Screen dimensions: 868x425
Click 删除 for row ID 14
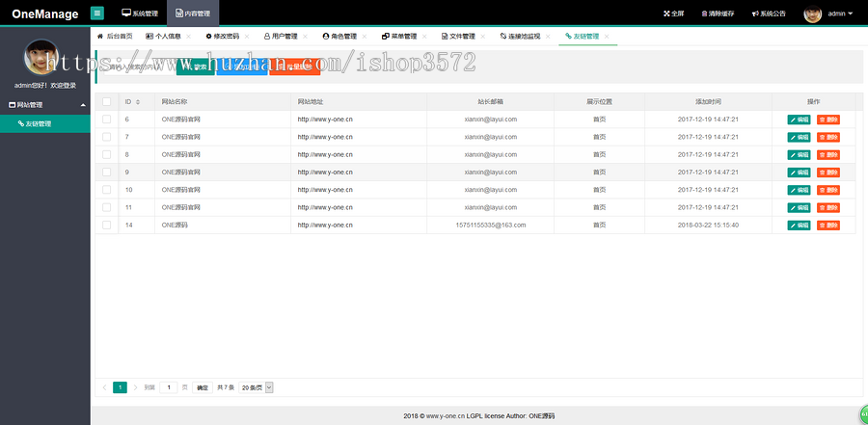pyautogui.click(x=828, y=226)
